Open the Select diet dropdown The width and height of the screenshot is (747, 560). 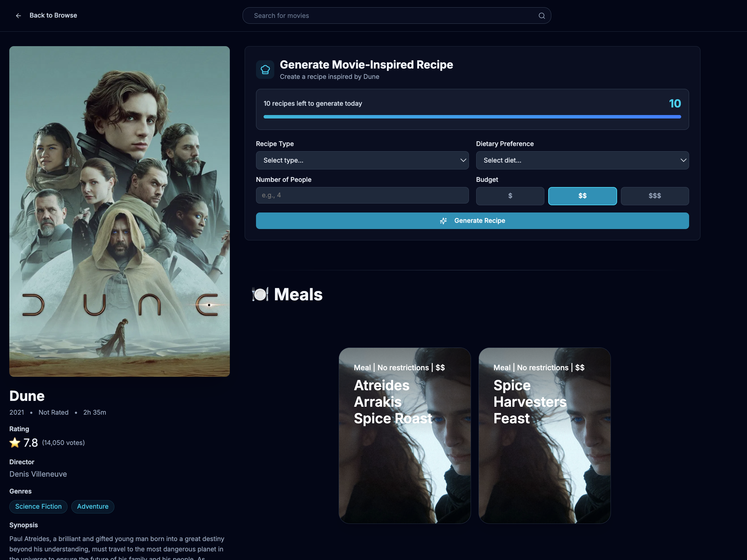[582, 160]
